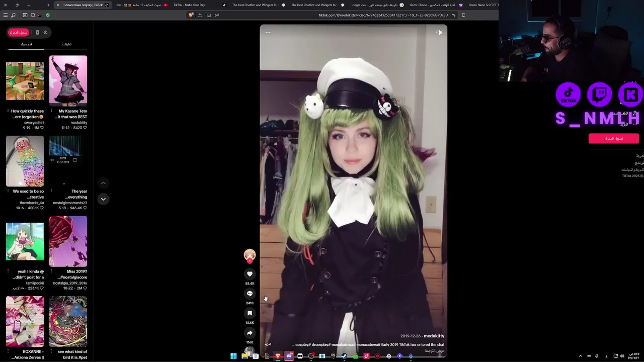Show hidden system tray icons chevron
This screenshot has height=362, width=644.
point(580,356)
